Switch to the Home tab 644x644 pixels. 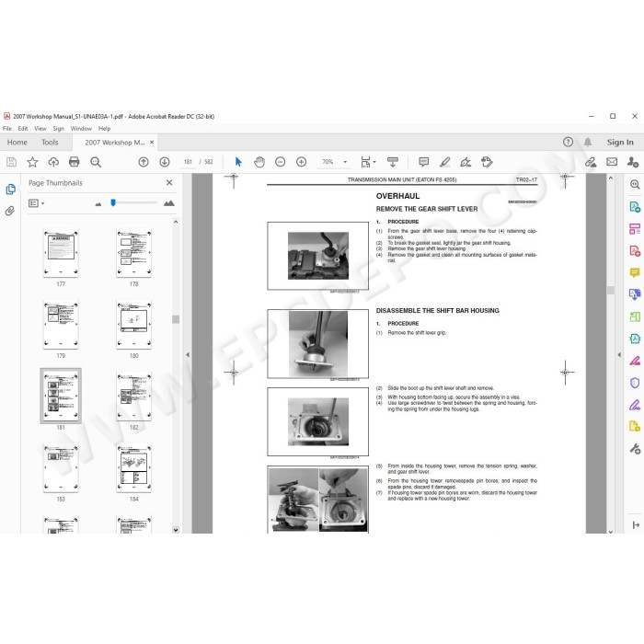tap(17, 142)
